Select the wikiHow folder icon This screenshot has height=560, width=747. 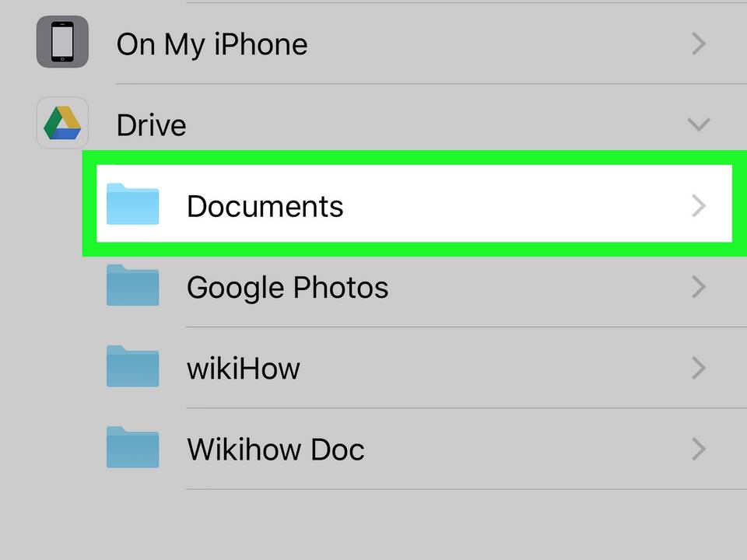coord(132,366)
